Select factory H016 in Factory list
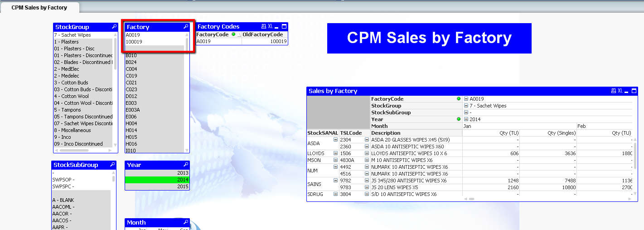This screenshot has width=644, height=230. tap(155, 144)
